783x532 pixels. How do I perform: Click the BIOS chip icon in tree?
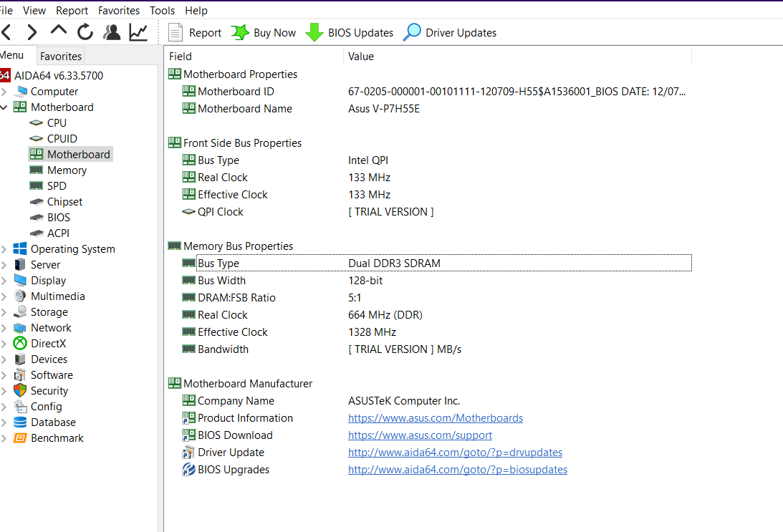click(x=37, y=218)
